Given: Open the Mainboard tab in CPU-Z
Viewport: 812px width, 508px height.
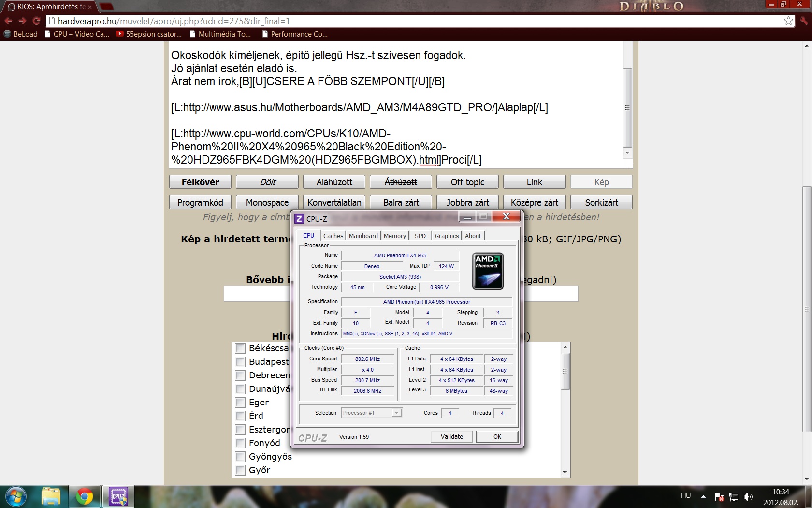Looking at the screenshot, I should (363, 236).
